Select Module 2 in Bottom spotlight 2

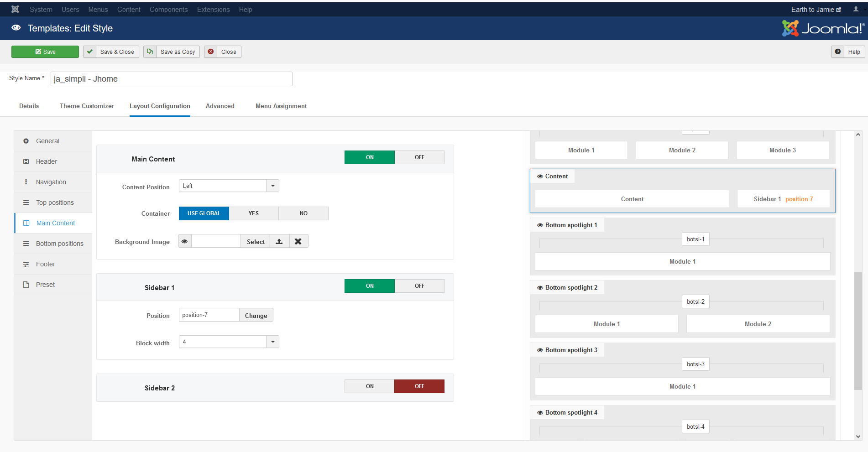coord(758,324)
